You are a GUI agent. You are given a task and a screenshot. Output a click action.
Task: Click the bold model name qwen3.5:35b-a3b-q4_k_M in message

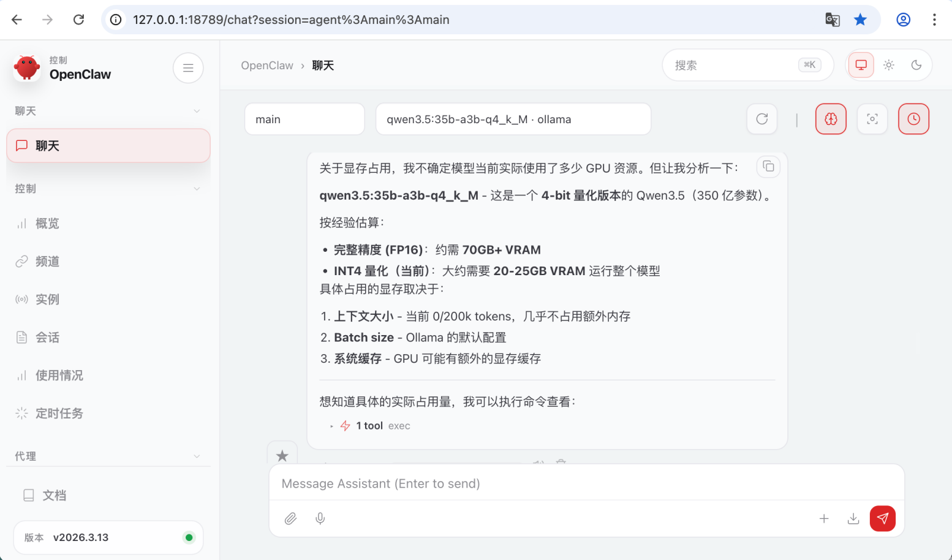[x=399, y=196]
